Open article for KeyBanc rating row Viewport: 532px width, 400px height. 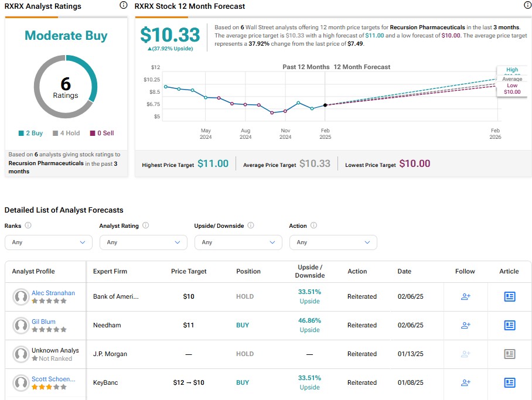pyautogui.click(x=510, y=382)
